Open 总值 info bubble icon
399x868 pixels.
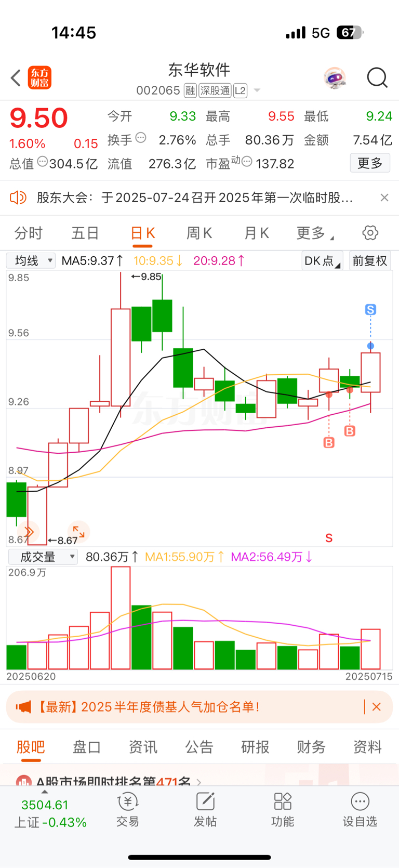(x=42, y=162)
